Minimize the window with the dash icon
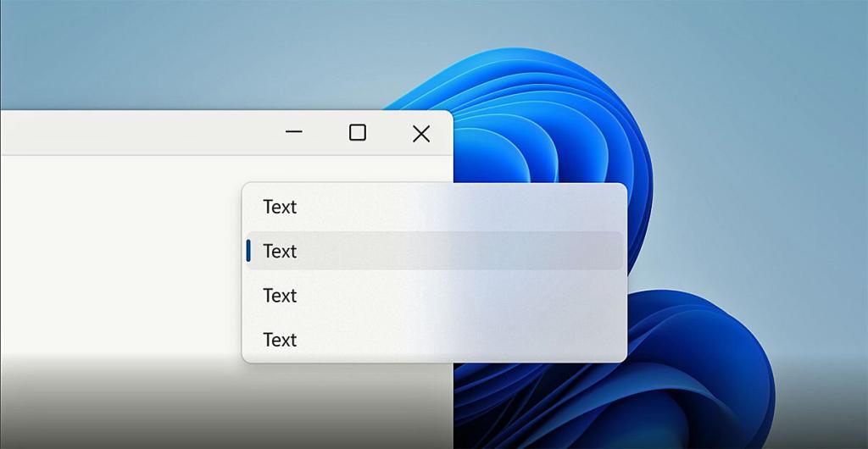868x449 pixels. point(293,132)
